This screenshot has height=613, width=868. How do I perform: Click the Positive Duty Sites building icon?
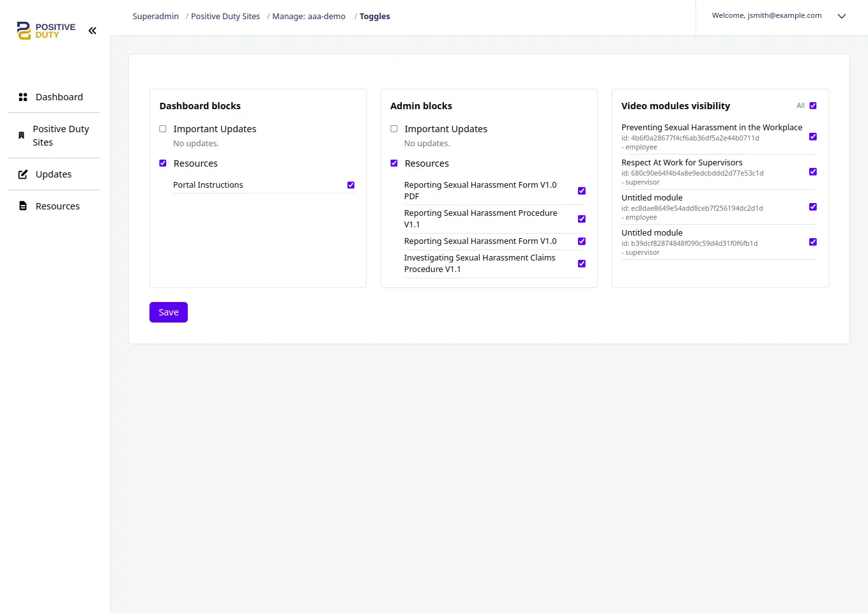[21, 135]
